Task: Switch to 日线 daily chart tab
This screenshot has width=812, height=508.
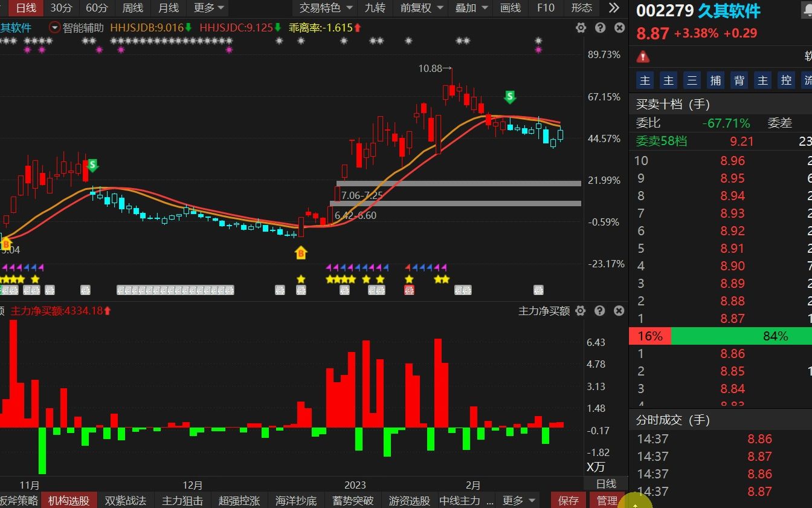Action: click(x=25, y=8)
